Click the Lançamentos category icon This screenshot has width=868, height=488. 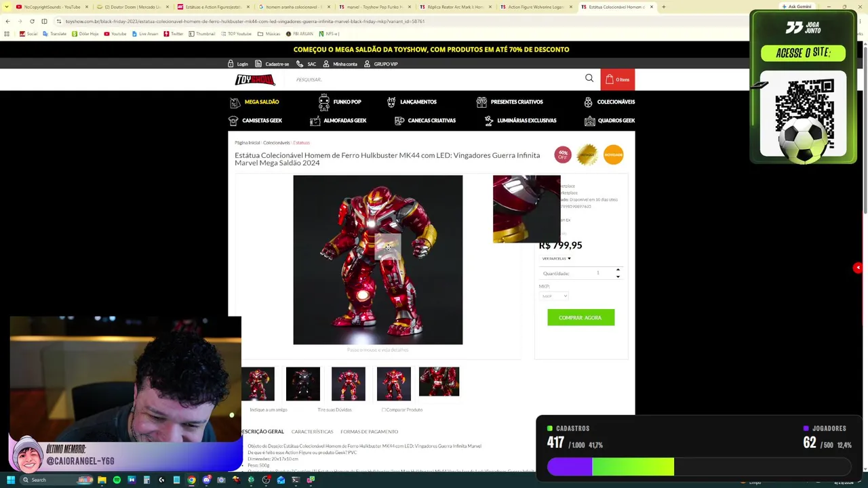(391, 102)
